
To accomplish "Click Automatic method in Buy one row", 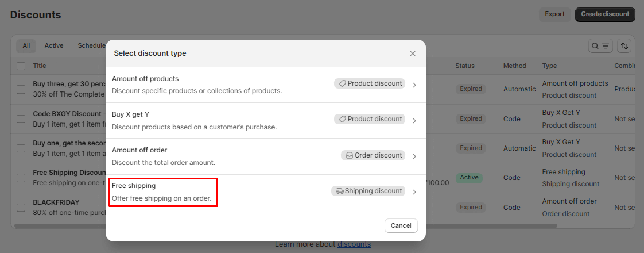I will pos(519,148).
